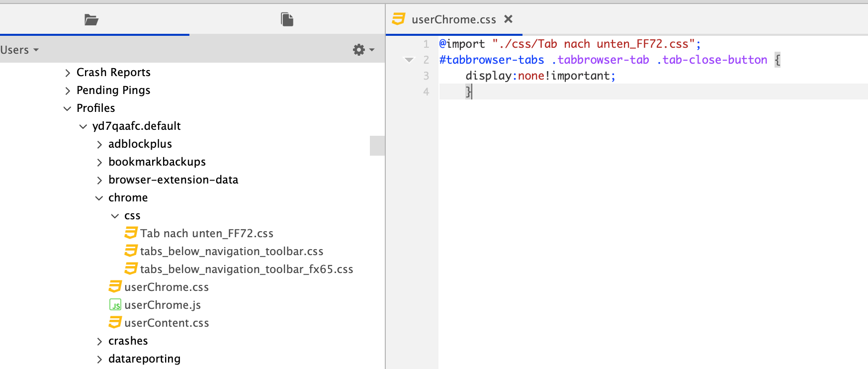Expand the Crash Reports folder
868x369 pixels.
[68, 73]
